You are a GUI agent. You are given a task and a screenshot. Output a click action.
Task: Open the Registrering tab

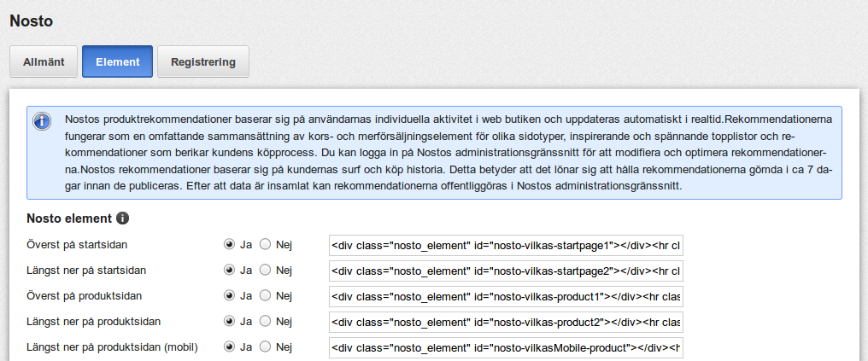pos(203,62)
